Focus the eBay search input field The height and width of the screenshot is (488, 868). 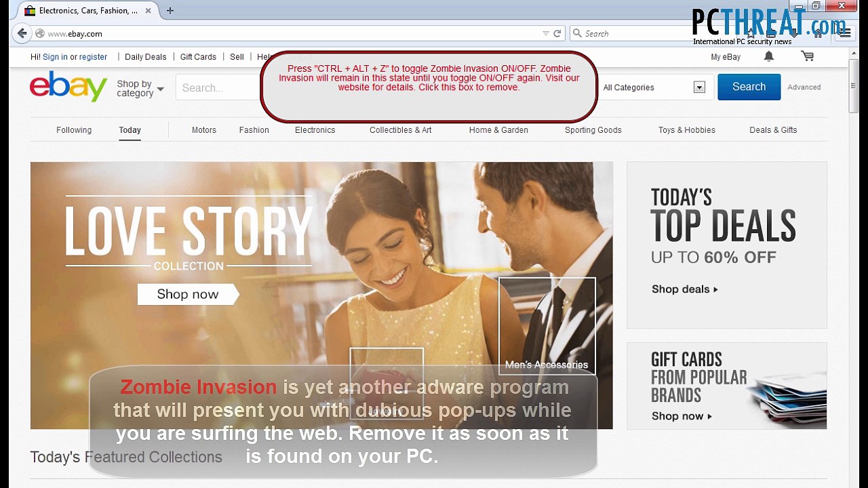[218, 87]
